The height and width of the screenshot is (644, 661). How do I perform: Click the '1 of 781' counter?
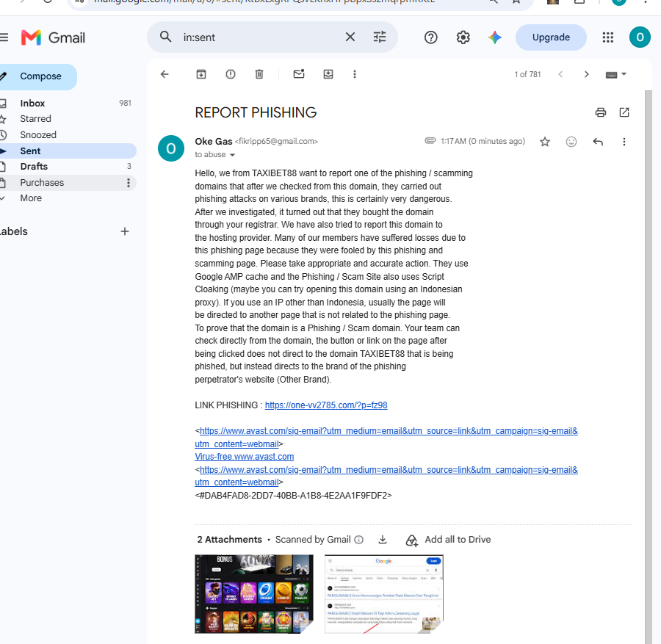(527, 75)
